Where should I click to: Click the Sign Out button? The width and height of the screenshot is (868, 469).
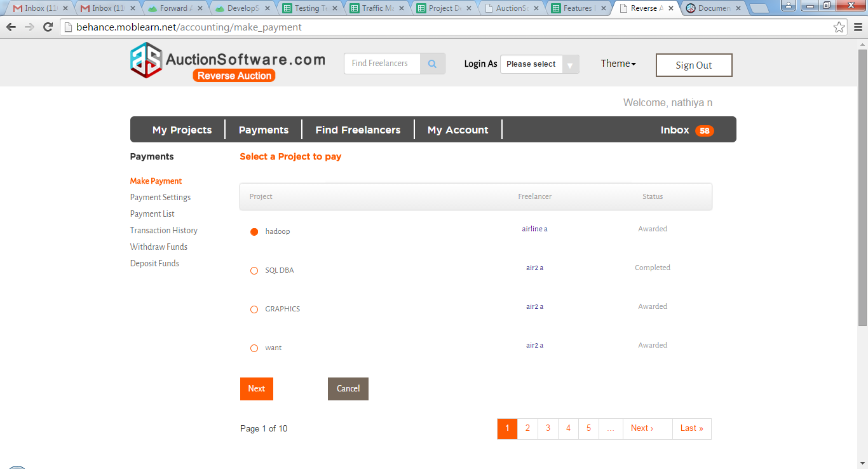click(x=694, y=65)
